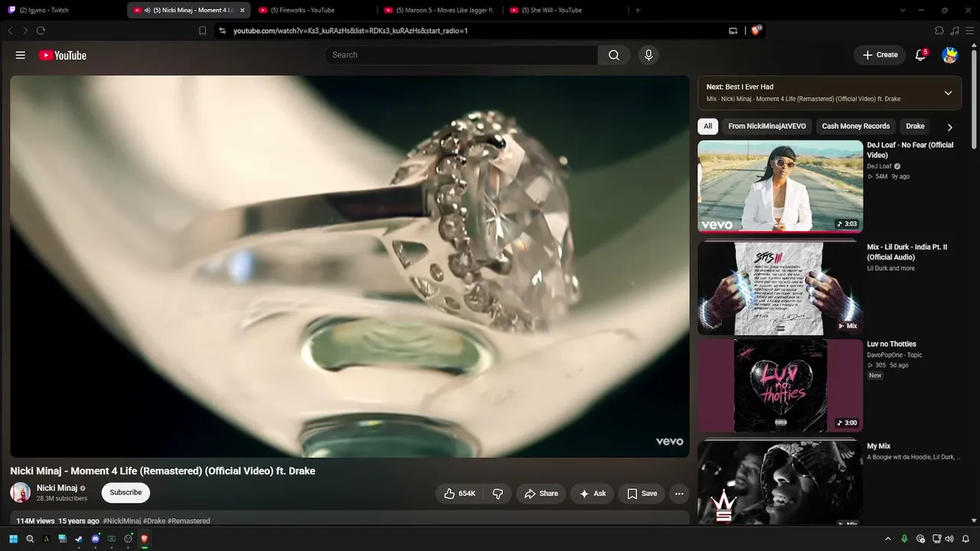Open the picture-in-picture icon in address bar

pyautogui.click(x=733, y=31)
